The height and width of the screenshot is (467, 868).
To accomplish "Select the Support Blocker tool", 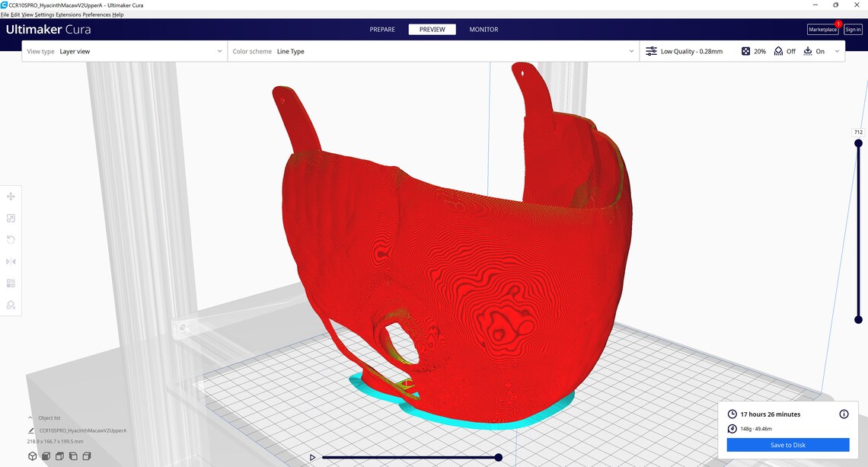I will 11,305.
